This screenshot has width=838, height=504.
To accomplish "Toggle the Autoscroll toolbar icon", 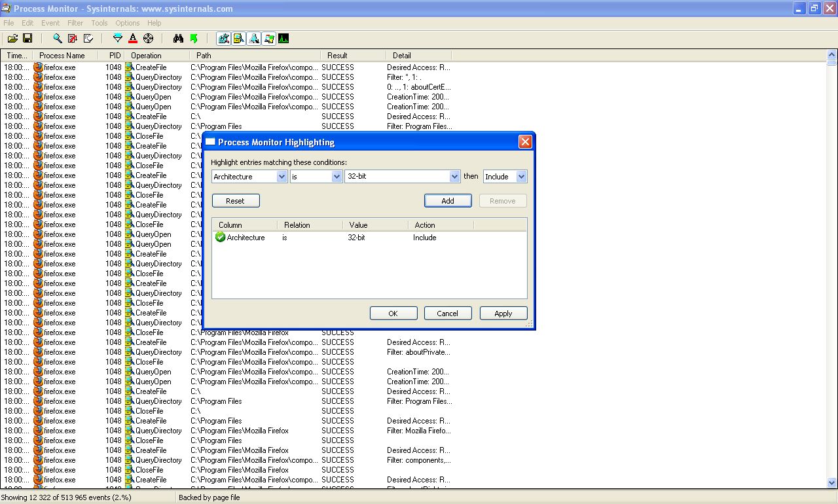I will (x=73, y=39).
